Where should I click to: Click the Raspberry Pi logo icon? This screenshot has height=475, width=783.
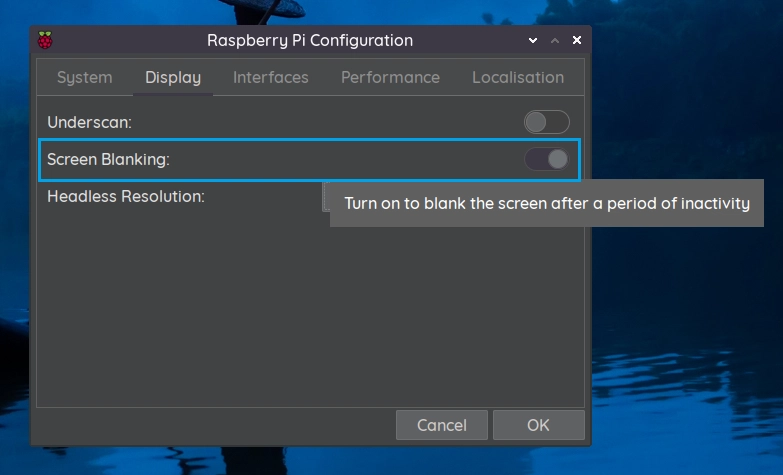(45, 40)
